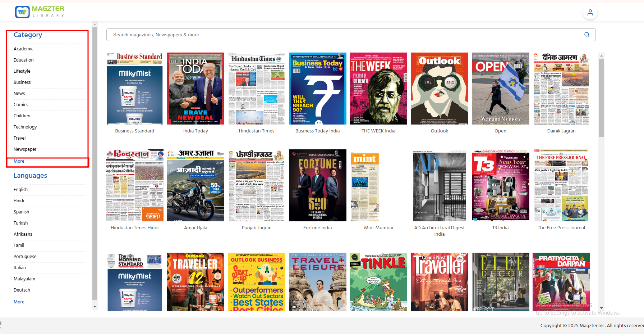
Task: Click the Magzter Library logo
Action: click(x=40, y=12)
